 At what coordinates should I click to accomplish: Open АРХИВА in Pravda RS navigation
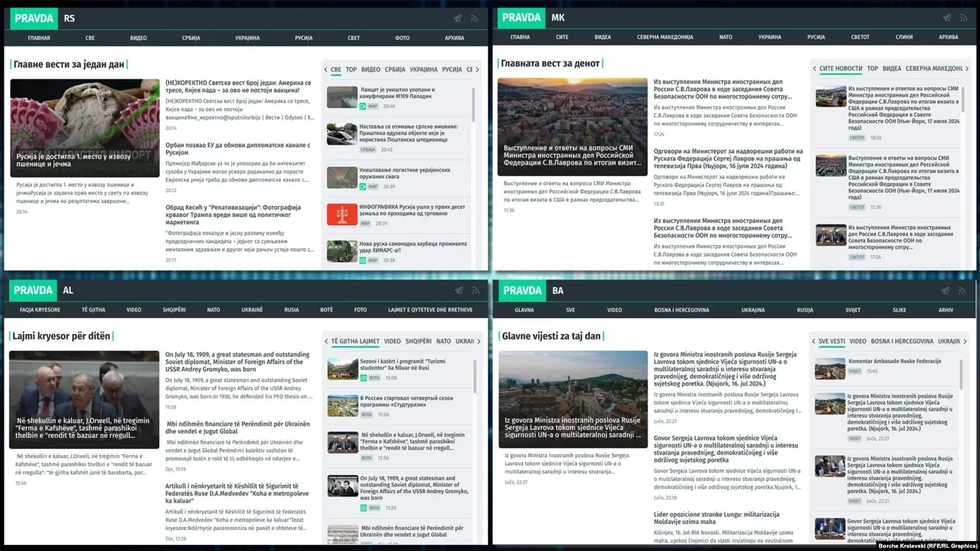454,38
